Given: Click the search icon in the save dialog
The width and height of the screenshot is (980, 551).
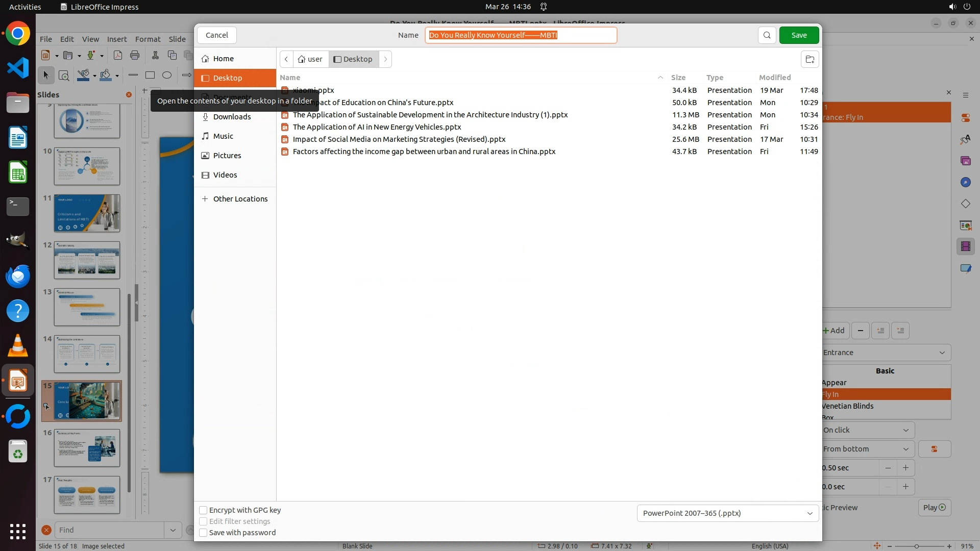Looking at the screenshot, I should [x=767, y=35].
